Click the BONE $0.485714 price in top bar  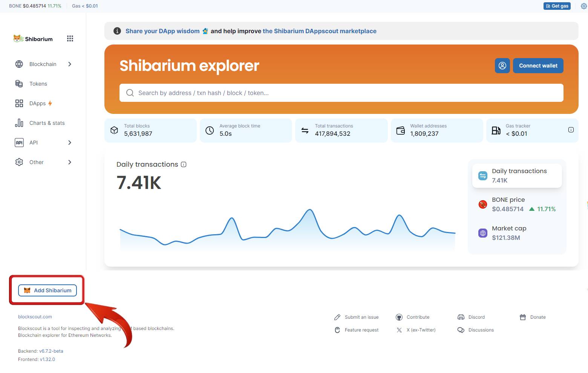coord(35,6)
